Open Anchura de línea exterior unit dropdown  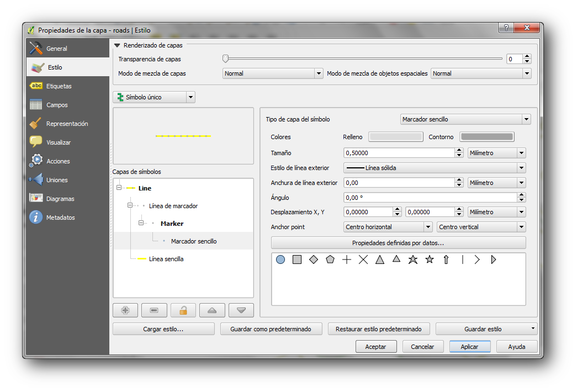(x=497, y=183)
